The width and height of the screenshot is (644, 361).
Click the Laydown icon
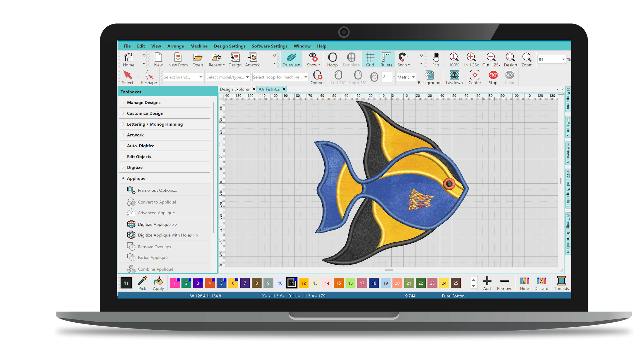[454, 78]
